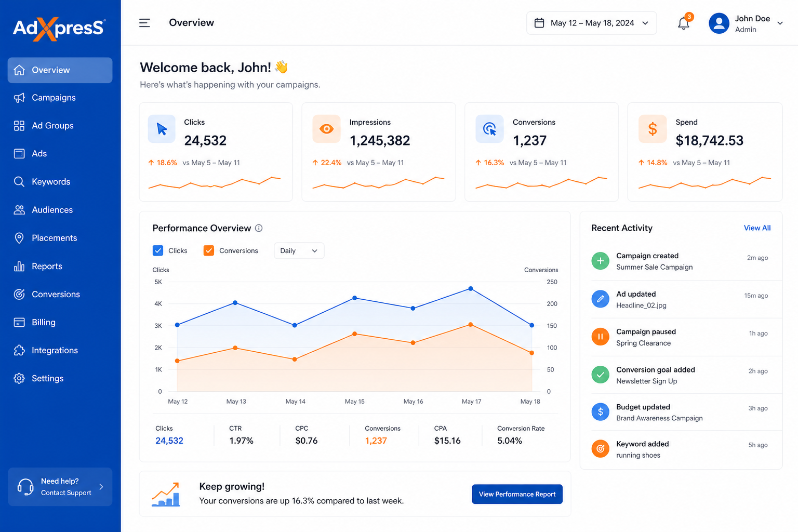This screenshot has width=798, height=532.
Task: Click the orange Conversions 1,237 footer value
Action: click(376, 441)
